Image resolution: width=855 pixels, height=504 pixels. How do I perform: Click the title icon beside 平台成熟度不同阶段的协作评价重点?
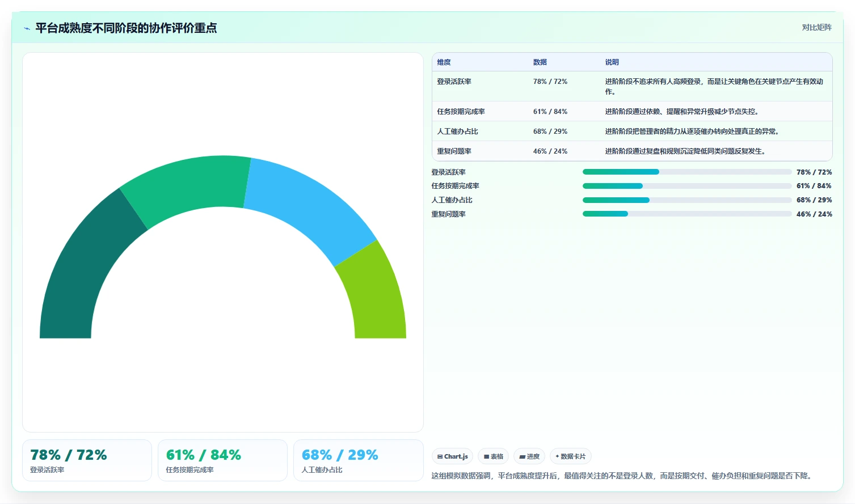tap(27, 28)
